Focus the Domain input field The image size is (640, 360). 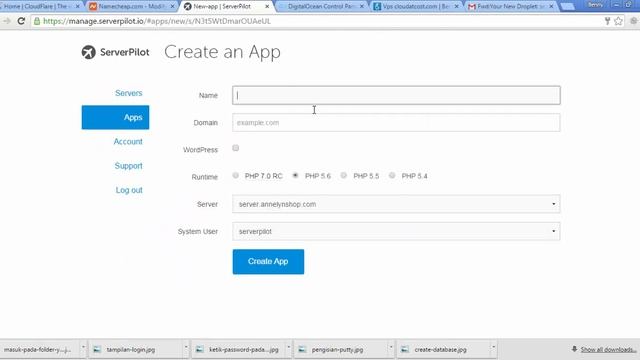[x=396, y=122]
